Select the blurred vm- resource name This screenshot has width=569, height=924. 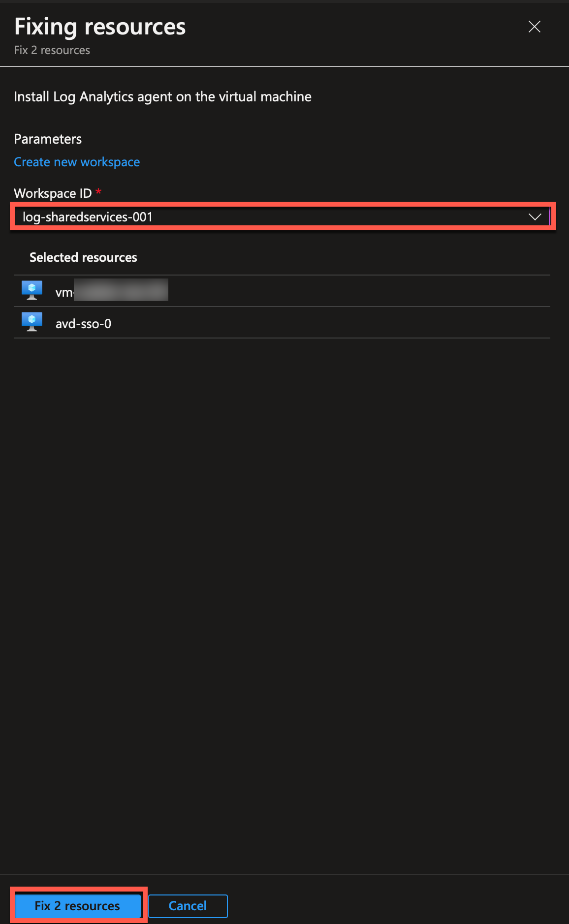tap(112, 291)
